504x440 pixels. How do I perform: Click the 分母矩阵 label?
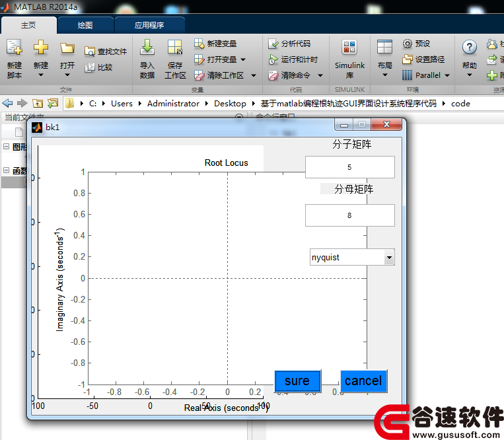click(353, 189)
